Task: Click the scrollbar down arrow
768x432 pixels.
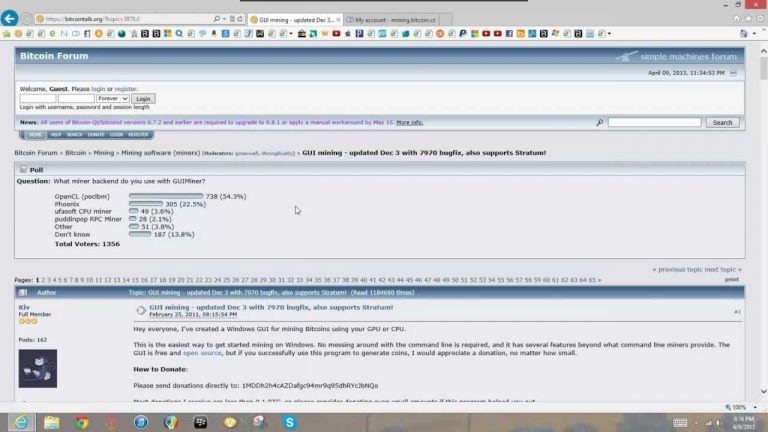Action: coord(763,391)
